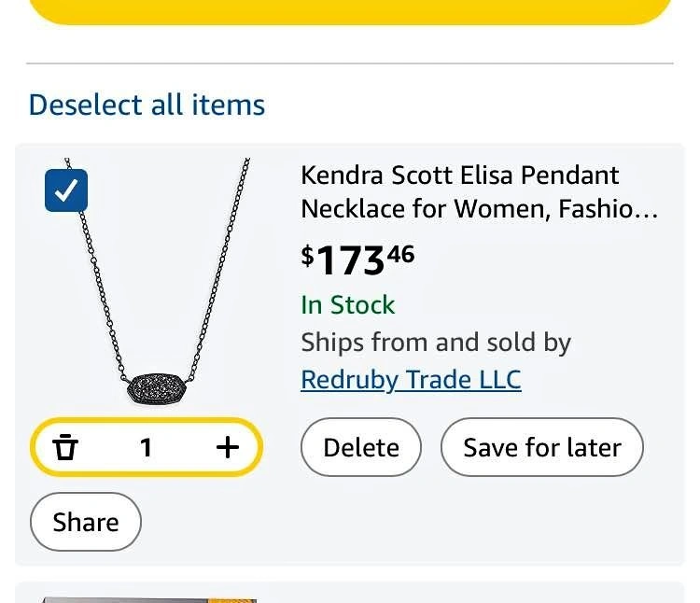Visit the Redruby Trade LLC seller link
Viewport: 700px width, 603px height.
pos(411,380)
